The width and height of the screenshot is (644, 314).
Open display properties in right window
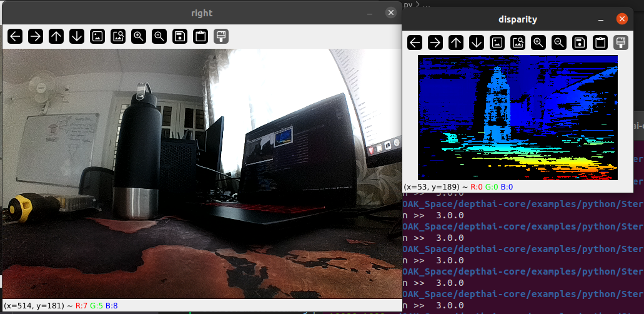point(221,36)
